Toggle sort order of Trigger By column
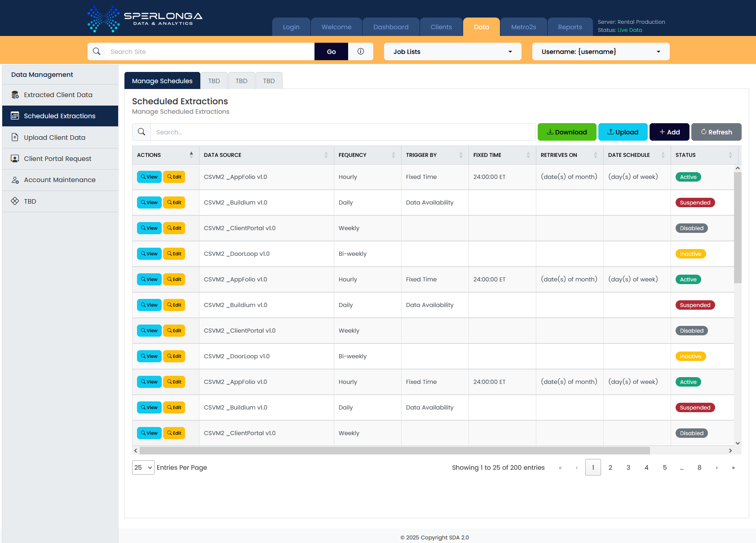Viewport: 756px width, 543px height. click(460, 155)
